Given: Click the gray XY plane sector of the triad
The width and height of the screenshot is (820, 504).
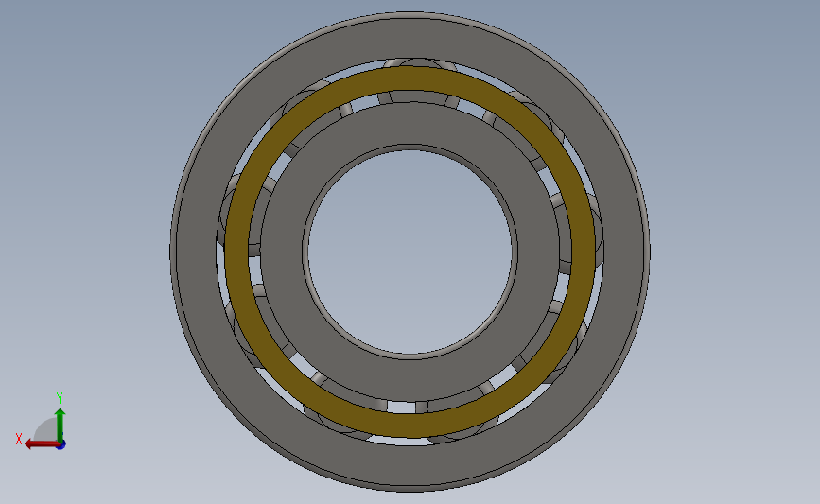Looking at the screenshot, I should click(46, 432).
